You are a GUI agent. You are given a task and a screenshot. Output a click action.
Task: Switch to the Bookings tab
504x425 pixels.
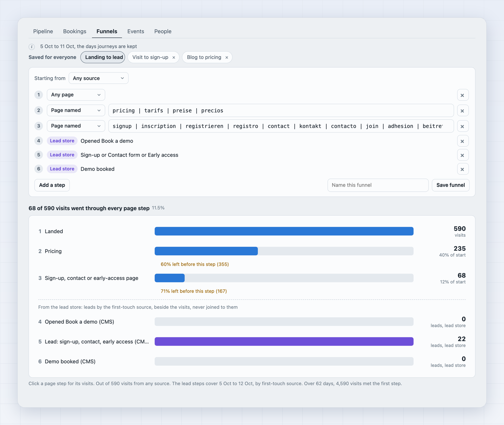(x=75, y=31)
